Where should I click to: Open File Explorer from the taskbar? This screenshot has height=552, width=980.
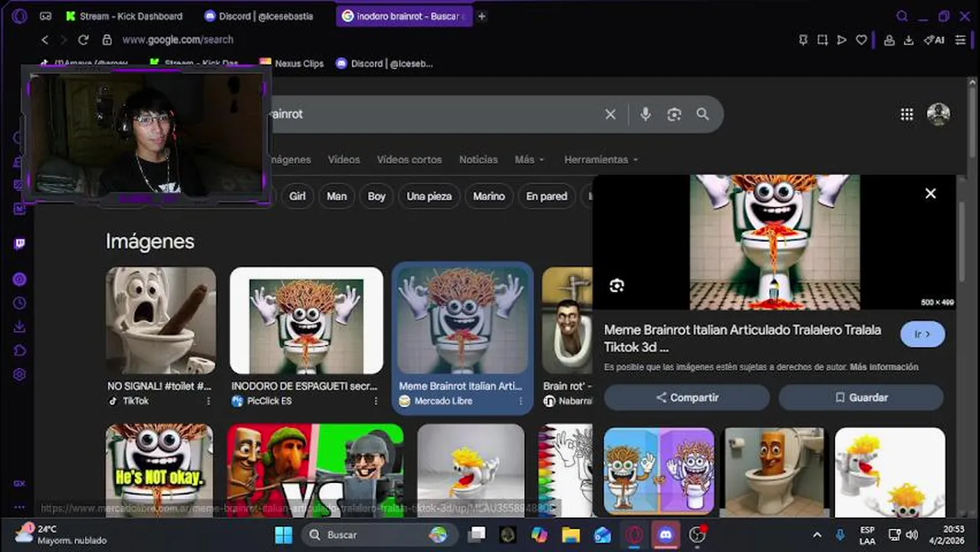[x=571, y=534]
